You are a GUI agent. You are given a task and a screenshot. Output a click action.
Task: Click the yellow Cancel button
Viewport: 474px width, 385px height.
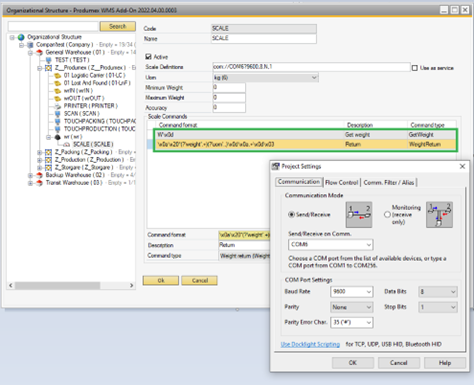coord(200,281)
